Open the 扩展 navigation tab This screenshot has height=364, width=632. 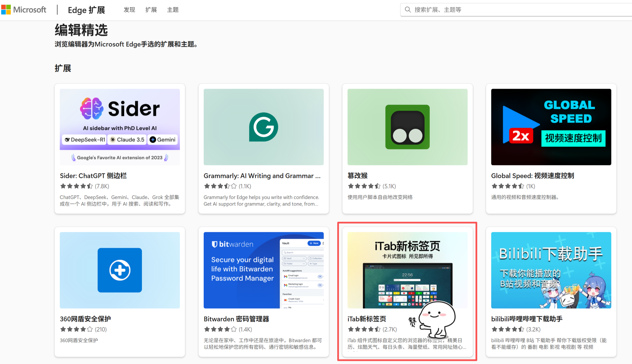click(x=151, y=10)
